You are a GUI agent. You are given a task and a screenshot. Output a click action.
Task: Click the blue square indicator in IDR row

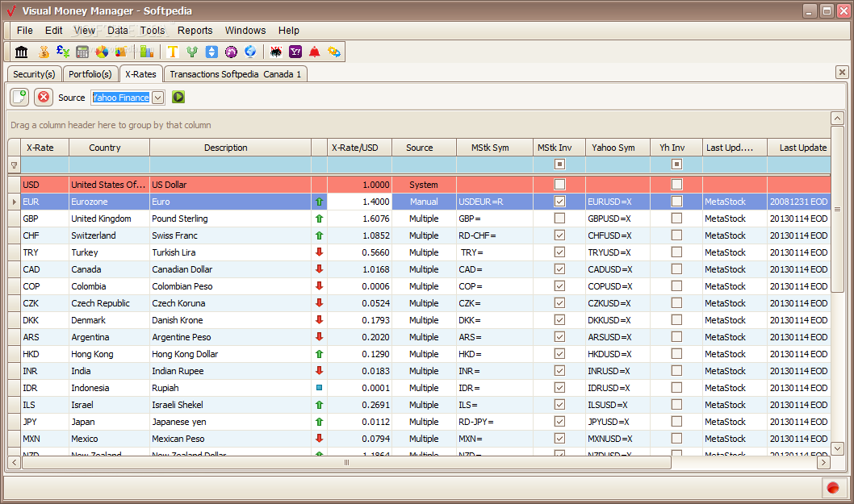319,388
